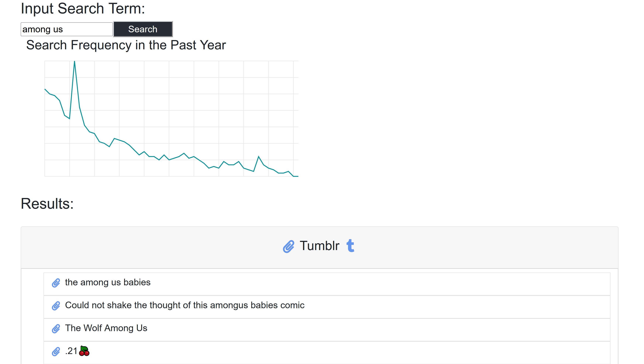
Task: Click paperclip icon beside amongus babies comic result
Action: 56,305
